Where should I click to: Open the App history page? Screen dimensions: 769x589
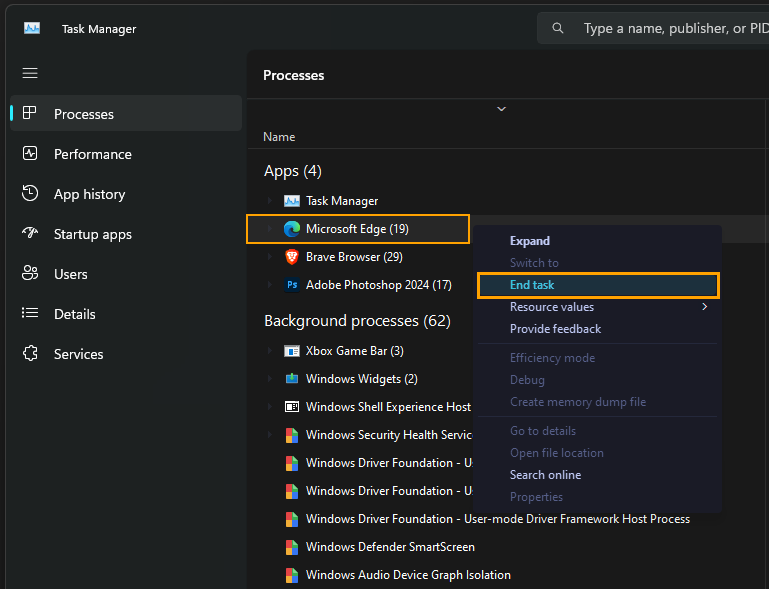[x=126, y=194]
